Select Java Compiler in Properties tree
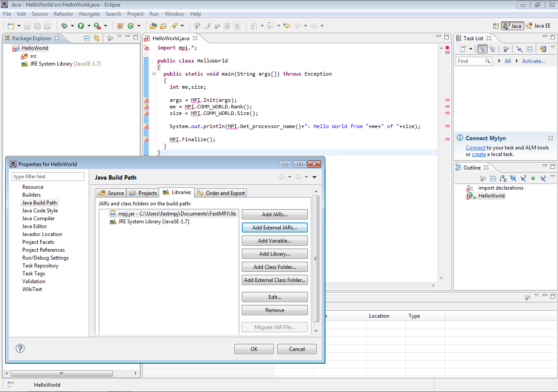 [38, 219]
